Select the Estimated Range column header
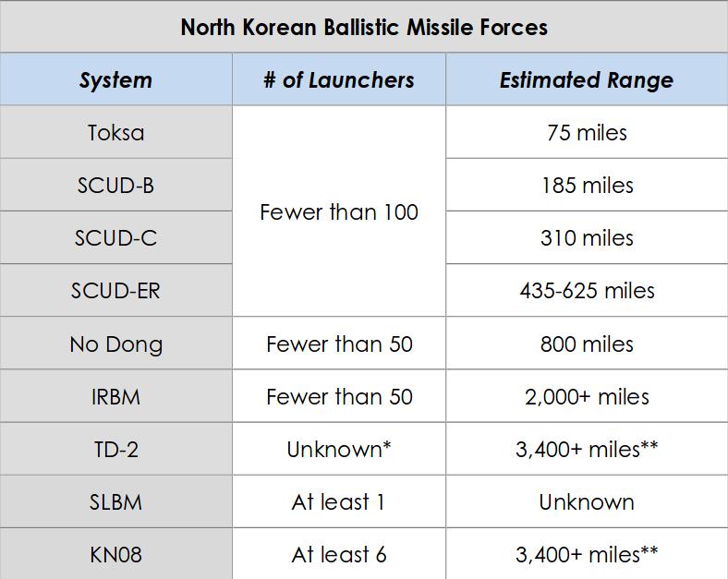This screenshot has height=579, width=728. click(587, 79)
